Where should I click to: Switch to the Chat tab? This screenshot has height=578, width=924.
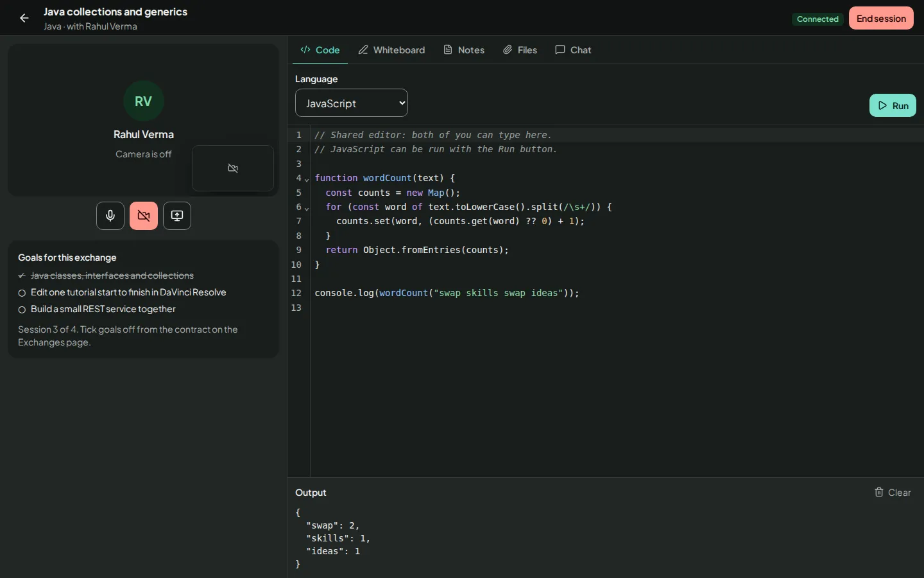pos(573,50)
